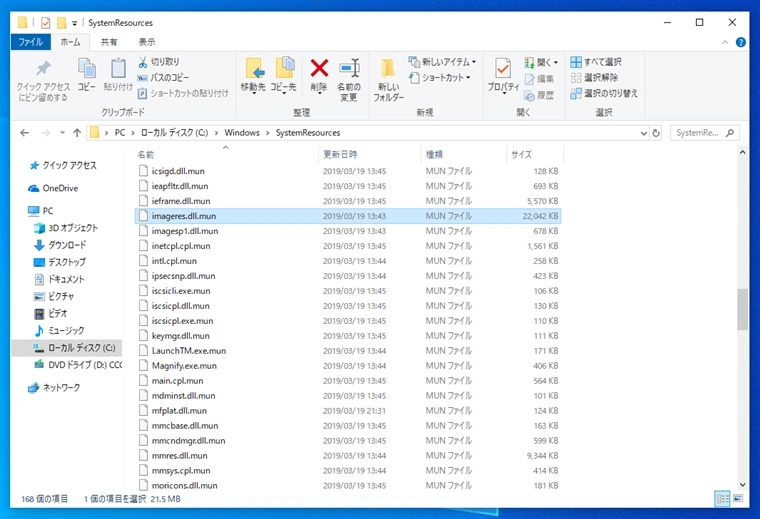Viewport: 760px width, 519px height.
Task: Sort by the 更新日時 column header
Action: [369, 155]
